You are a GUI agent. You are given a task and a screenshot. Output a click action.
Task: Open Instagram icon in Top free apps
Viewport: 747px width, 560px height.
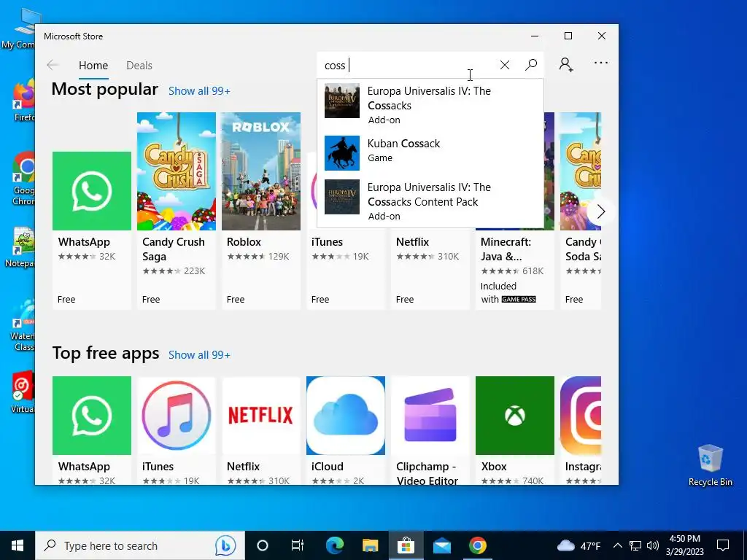(581, 415)
